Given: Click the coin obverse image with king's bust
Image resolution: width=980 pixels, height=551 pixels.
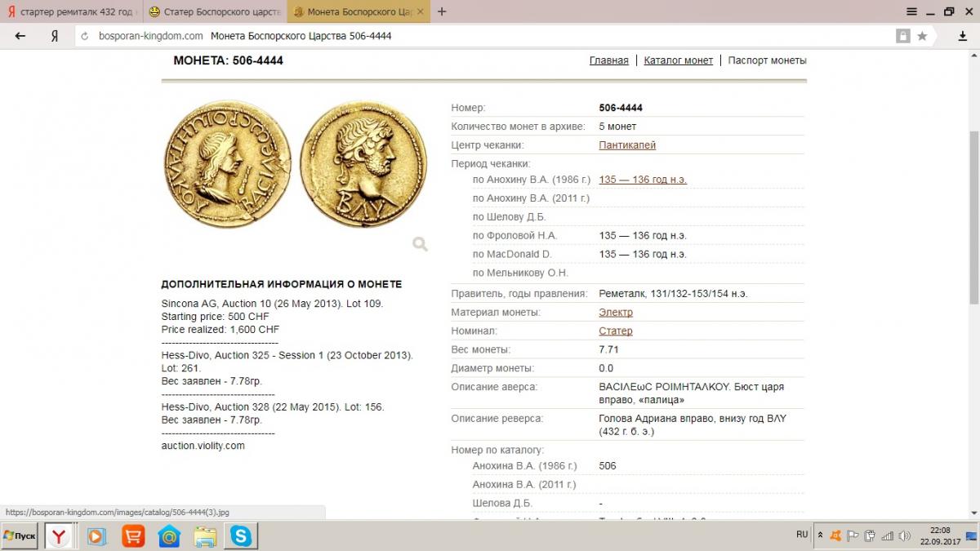Looking at the screenshot, I should coord(229,164).
